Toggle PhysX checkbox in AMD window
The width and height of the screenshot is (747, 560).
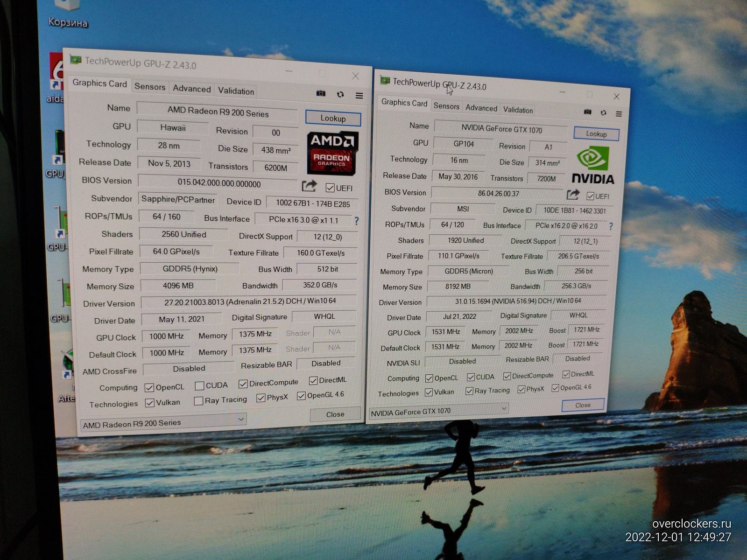[x=261, y=398]
